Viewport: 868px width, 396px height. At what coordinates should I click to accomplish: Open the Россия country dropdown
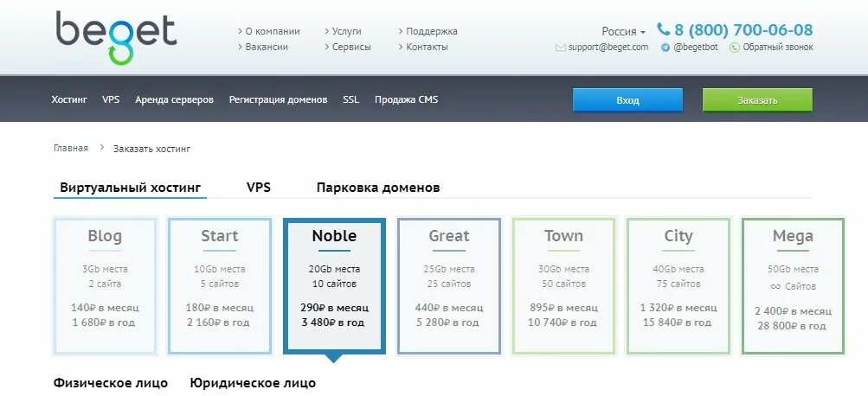point(623,31)
